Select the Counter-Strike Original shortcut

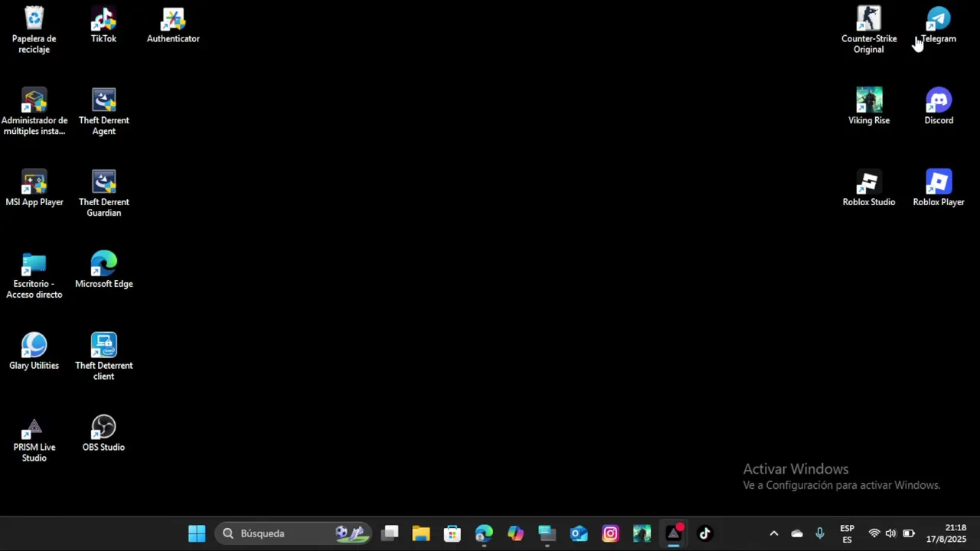(x=868, y=29)
